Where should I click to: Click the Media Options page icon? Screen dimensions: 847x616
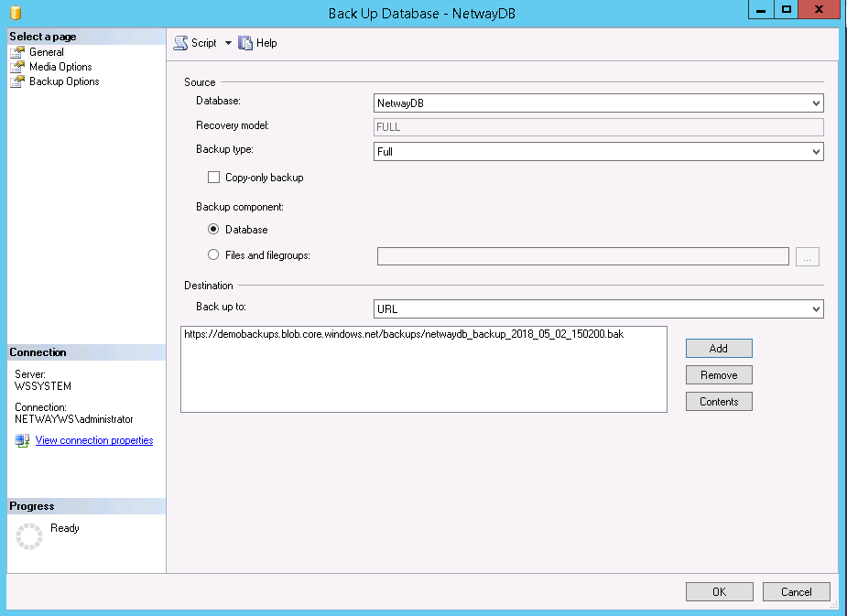click(x=16, y=67)
